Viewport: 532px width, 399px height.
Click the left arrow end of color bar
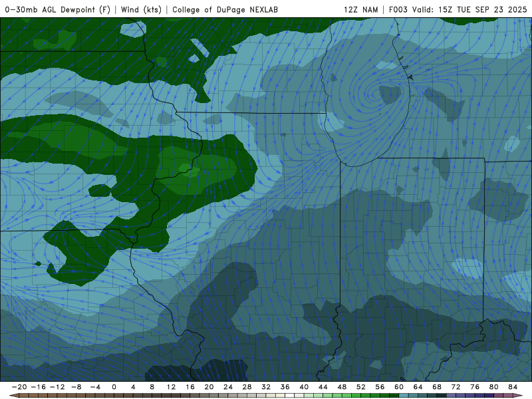13,396
